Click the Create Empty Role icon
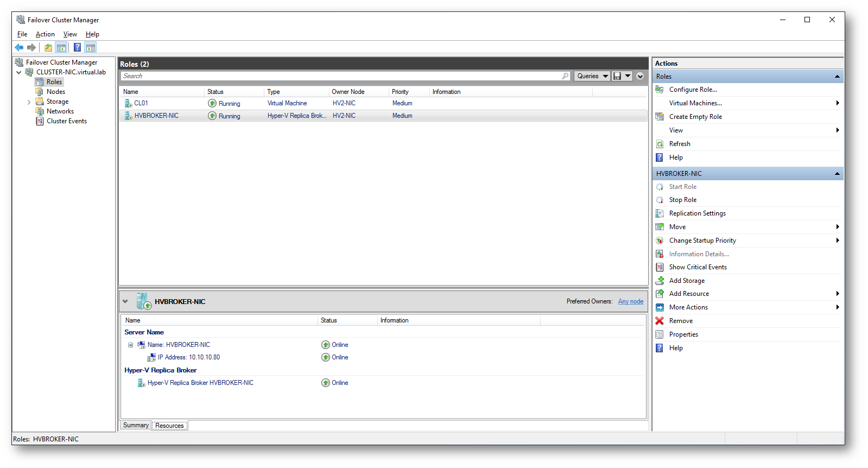This screenshot has width=868, height=468. 660,117
